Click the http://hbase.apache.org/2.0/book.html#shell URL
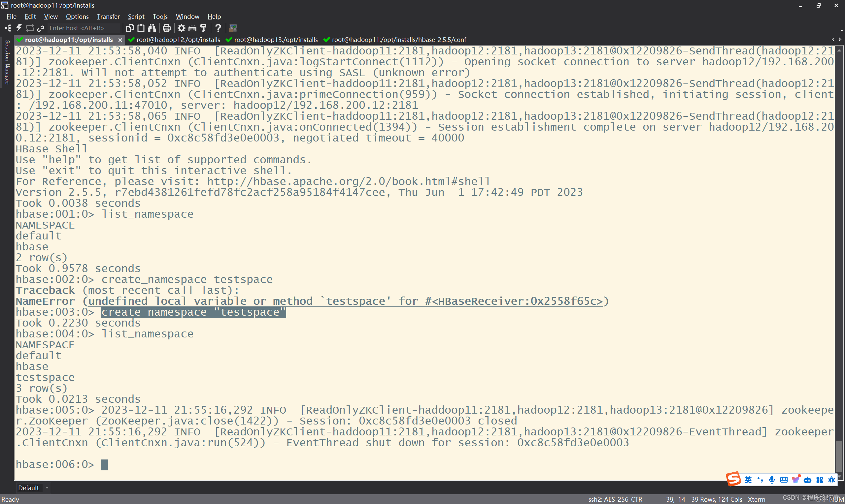The image size is (845, 504). 349,181
